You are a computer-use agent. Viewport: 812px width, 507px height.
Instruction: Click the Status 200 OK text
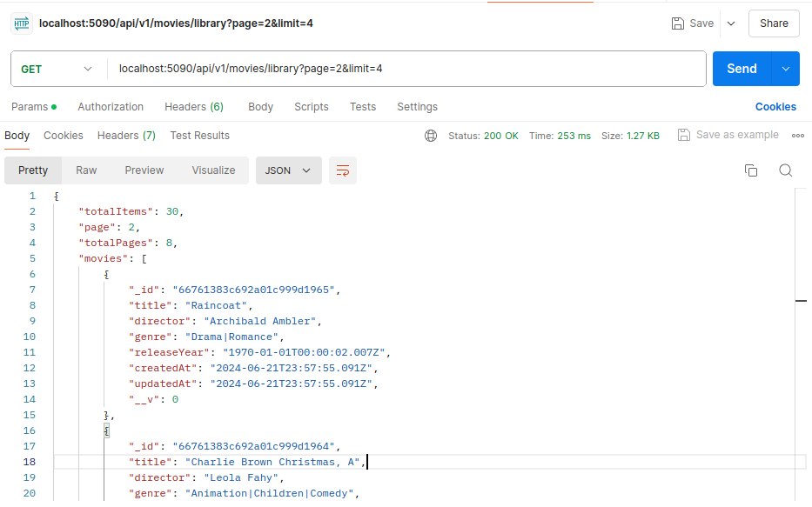click(x=483, y=136)
